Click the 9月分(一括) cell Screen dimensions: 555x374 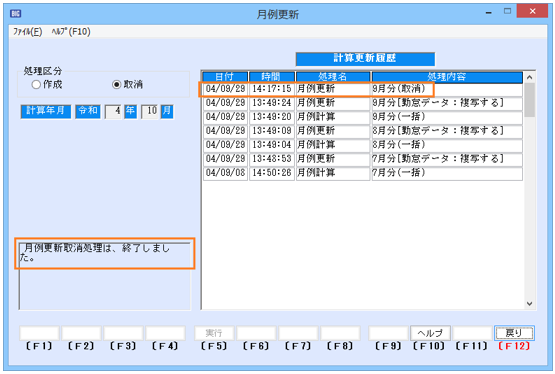click(x=447, y=117)
